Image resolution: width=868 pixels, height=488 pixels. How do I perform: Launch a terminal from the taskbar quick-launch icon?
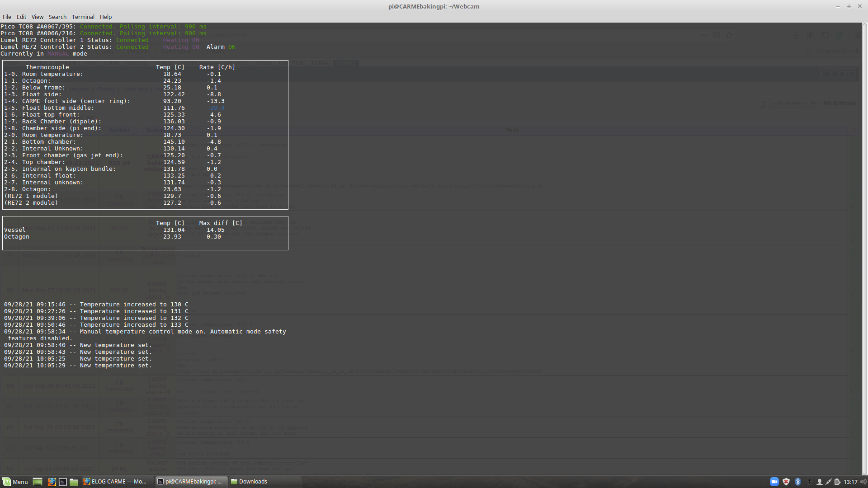click(x=63, y=482)
